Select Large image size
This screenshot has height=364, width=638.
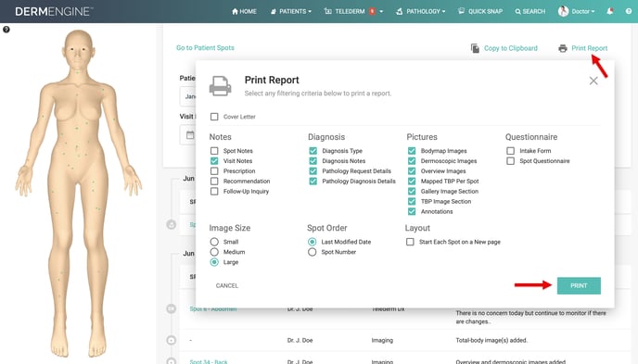click(x=214, y=262)
